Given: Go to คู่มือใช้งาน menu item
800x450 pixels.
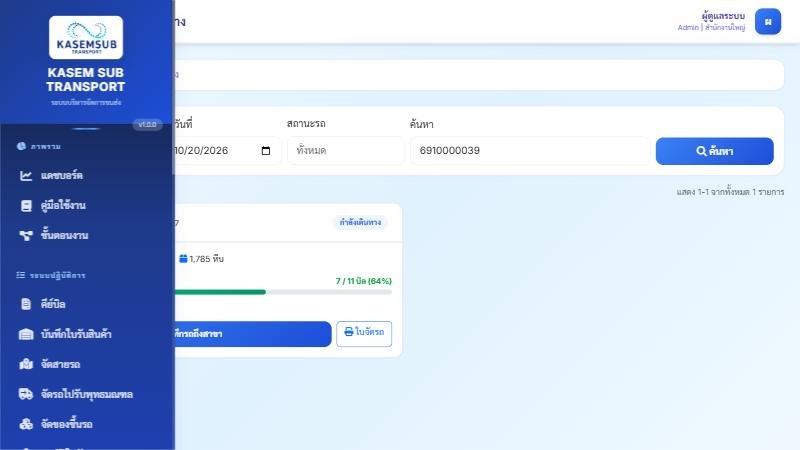Looking at the screenshot, I should [87, 206].
